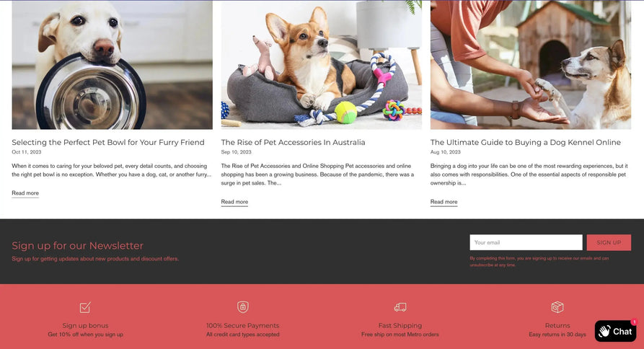Click the Secure Payments shield lock icon
This screenshot has width=644, height=349.
[243, 306]
